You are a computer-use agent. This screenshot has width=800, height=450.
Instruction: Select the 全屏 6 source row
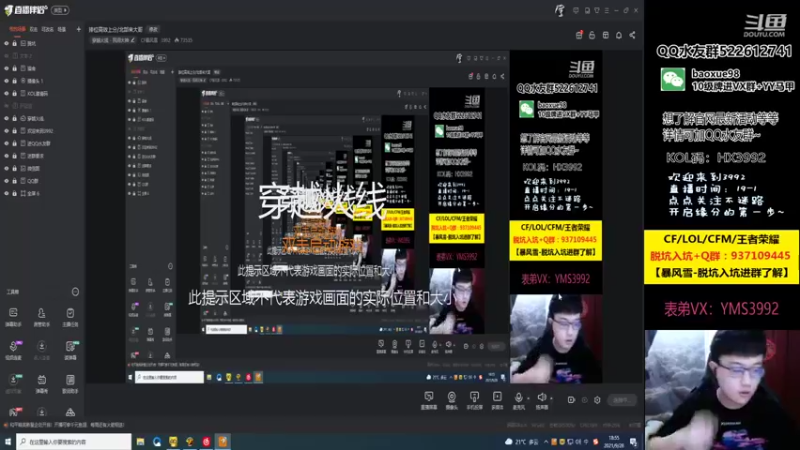click(42, 193)
